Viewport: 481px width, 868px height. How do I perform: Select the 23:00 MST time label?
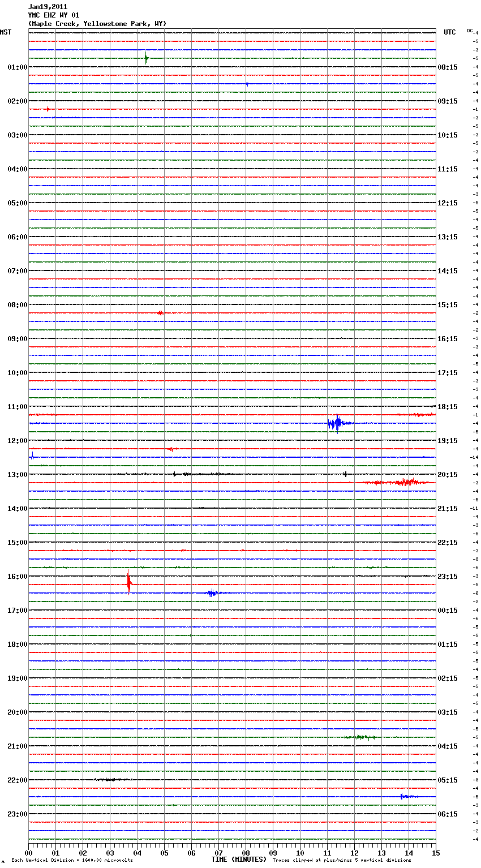point(18,814)
